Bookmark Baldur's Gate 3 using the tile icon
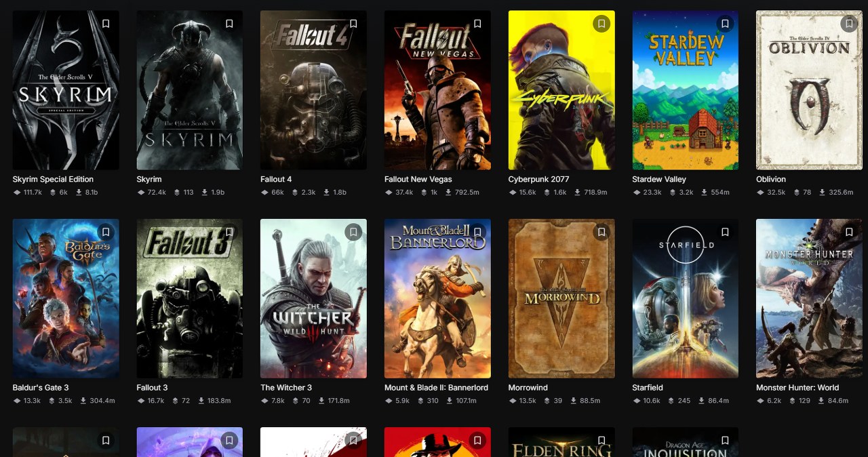Viewport: 868px width, 457px height. point(106,232)
